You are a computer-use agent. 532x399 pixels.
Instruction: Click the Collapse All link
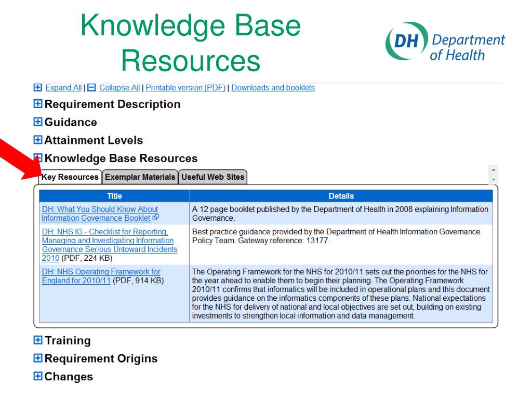pyautogui.click(x=119, y=87)
